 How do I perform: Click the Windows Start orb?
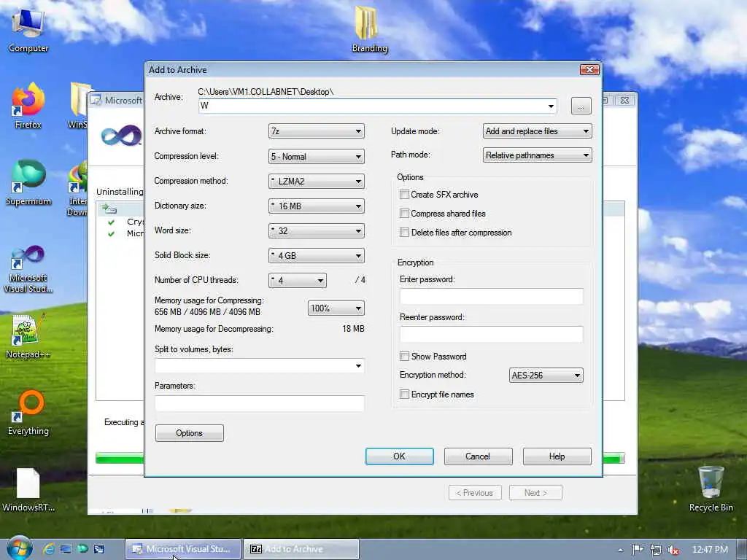[19, 548]
